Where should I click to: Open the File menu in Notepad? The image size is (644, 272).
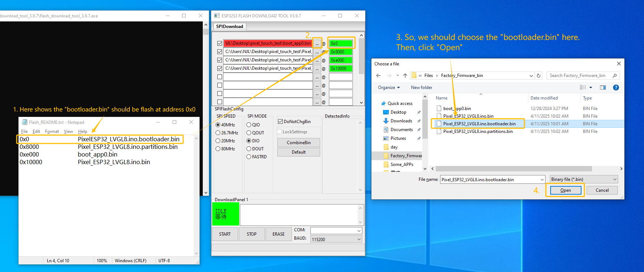24,131
